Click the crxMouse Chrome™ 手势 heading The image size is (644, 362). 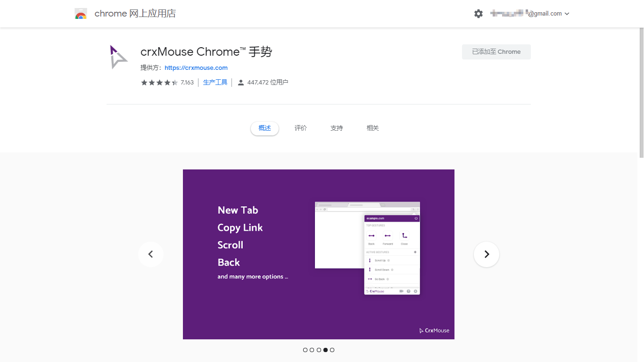coord(206,52)
